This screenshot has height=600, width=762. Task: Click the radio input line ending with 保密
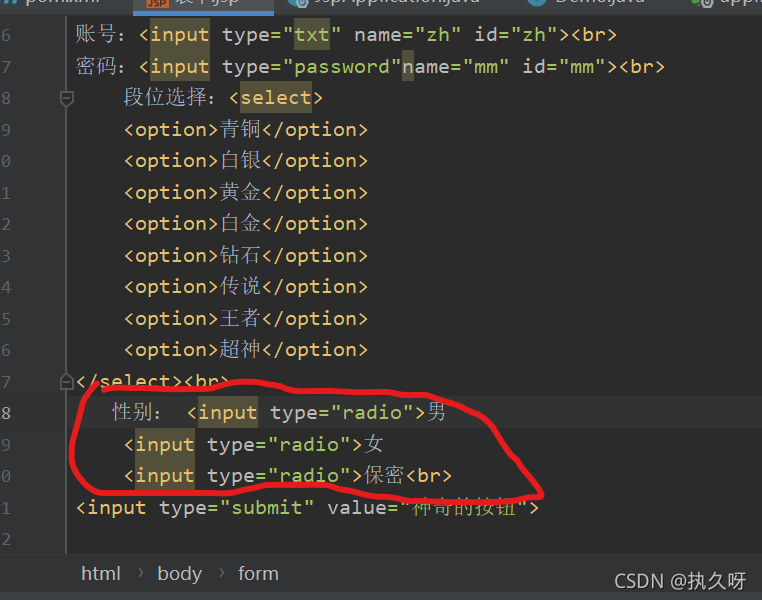coord(288,476)
